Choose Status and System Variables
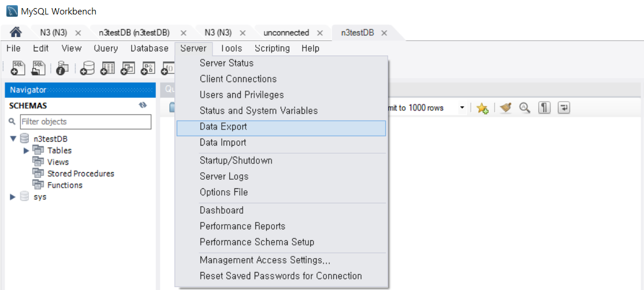Viewport: 644px width, 290px height. click(281, 111)
